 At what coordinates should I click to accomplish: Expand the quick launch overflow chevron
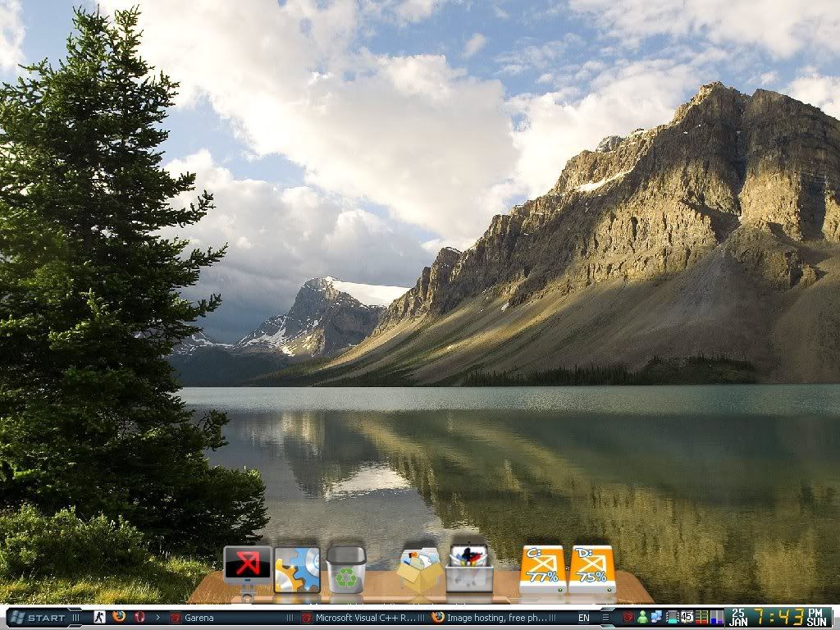point(157,618)
